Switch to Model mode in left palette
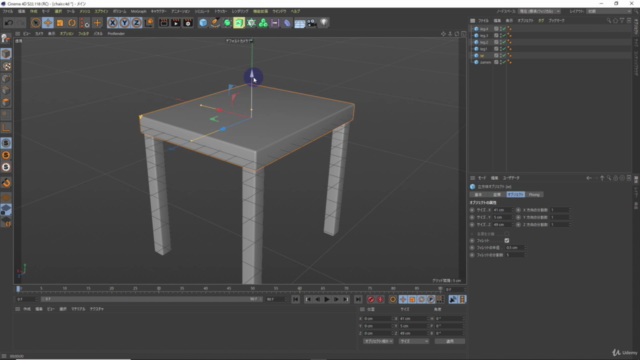 6,53
